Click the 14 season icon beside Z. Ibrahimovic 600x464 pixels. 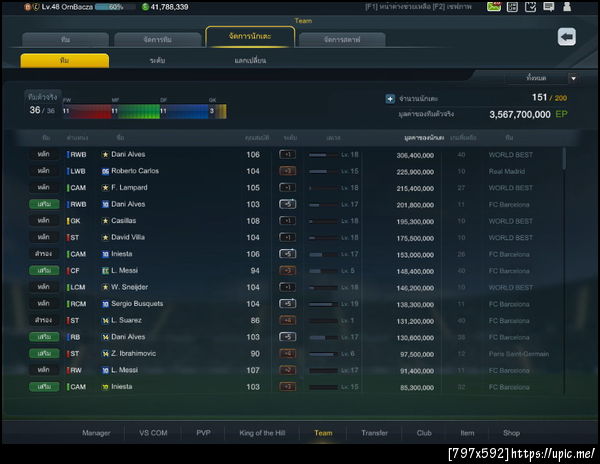point(105,354)
